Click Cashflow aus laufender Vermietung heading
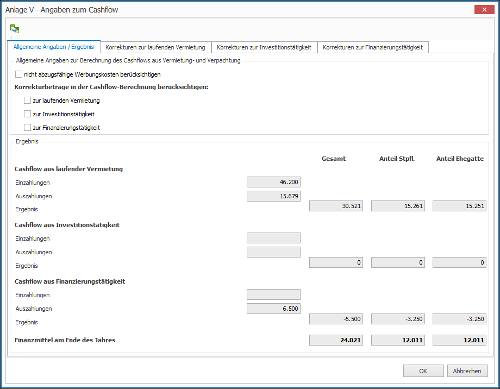 click(x=69, y=169)
